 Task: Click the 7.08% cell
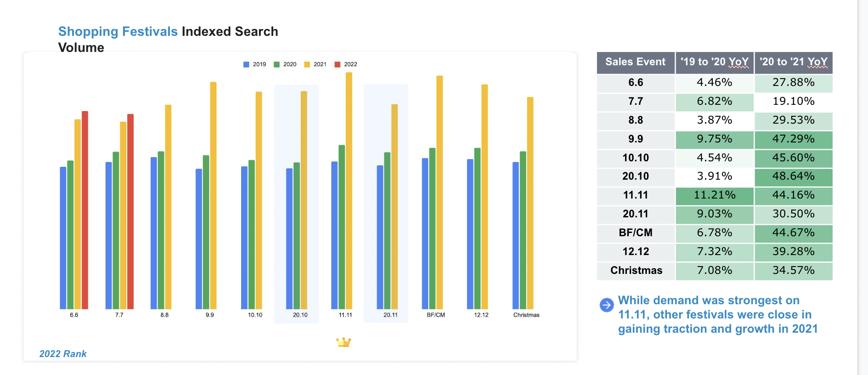(715, 271)
